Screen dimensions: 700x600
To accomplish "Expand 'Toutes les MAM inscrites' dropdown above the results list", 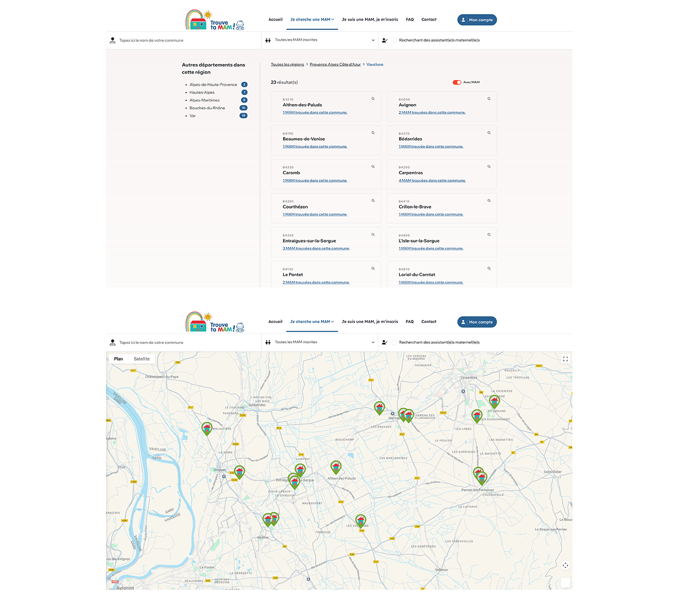I will click(x=320, y=40).
